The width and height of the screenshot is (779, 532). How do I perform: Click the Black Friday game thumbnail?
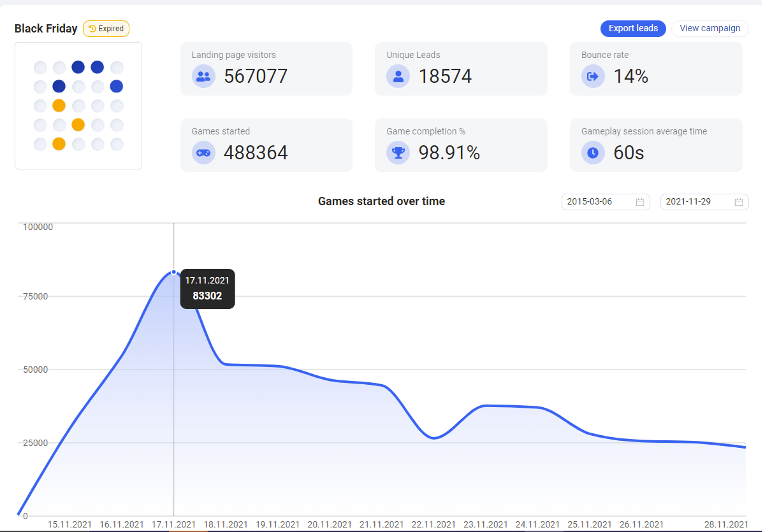pos(78,106)
